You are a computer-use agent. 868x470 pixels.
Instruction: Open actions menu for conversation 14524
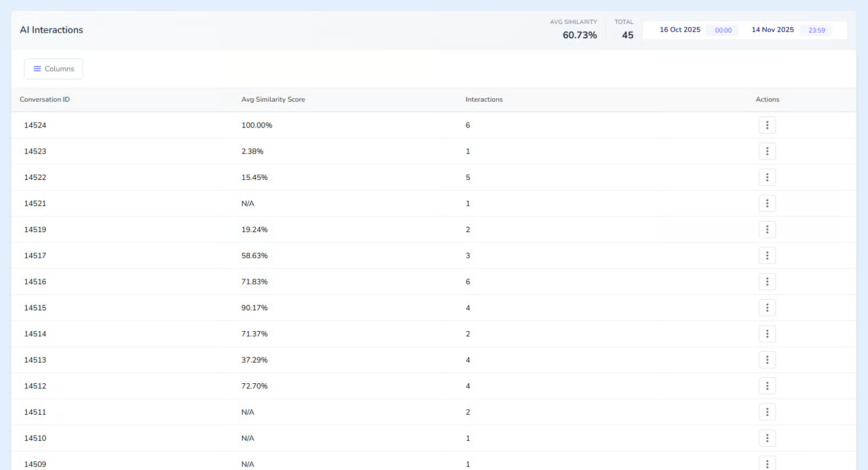click(x=767, y=125)
